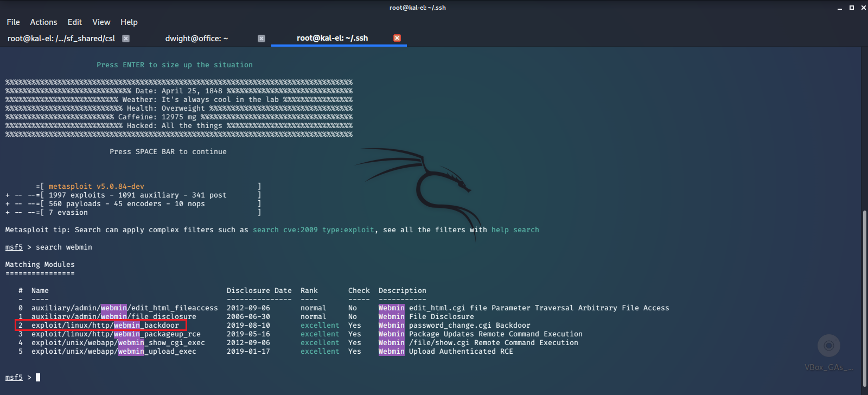The width and height of the screenshot is (868, 395).
Task: Click 'Caffeine: 12975 mg' text
Action: coord(157,117)
